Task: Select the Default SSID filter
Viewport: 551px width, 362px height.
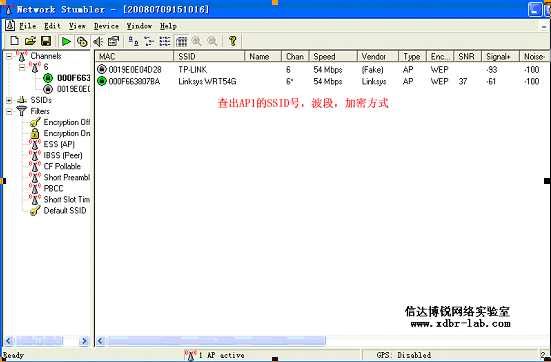Action: 65,211
